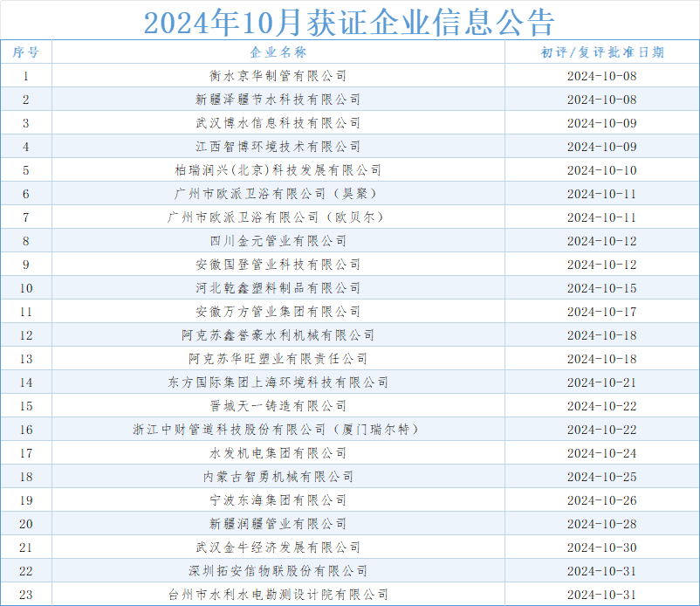Click approval date of 晋城天一铸造有限公司
Viewport: 700px width, 606px height.
(x=602, y=406)
